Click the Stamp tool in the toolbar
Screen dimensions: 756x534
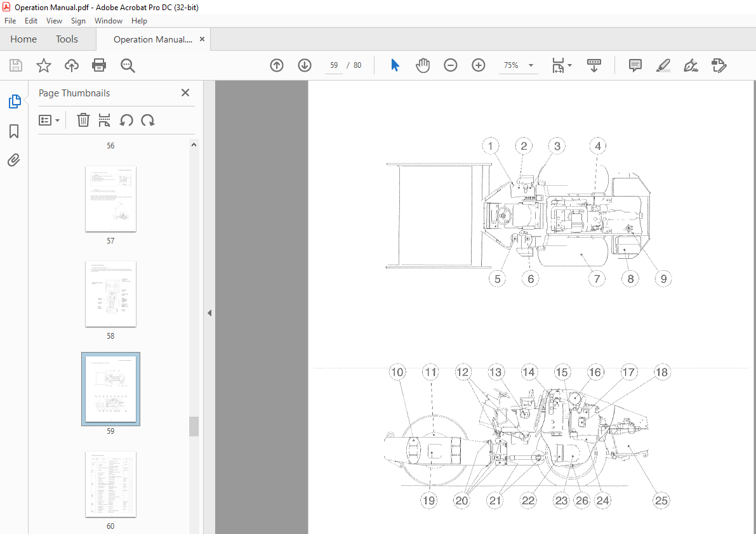point(719,65)
